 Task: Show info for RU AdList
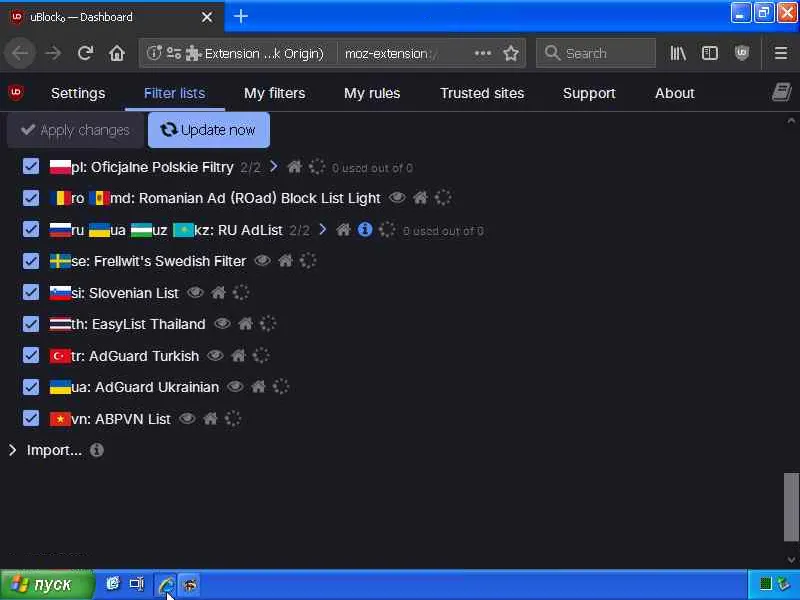tap(365, 230)
